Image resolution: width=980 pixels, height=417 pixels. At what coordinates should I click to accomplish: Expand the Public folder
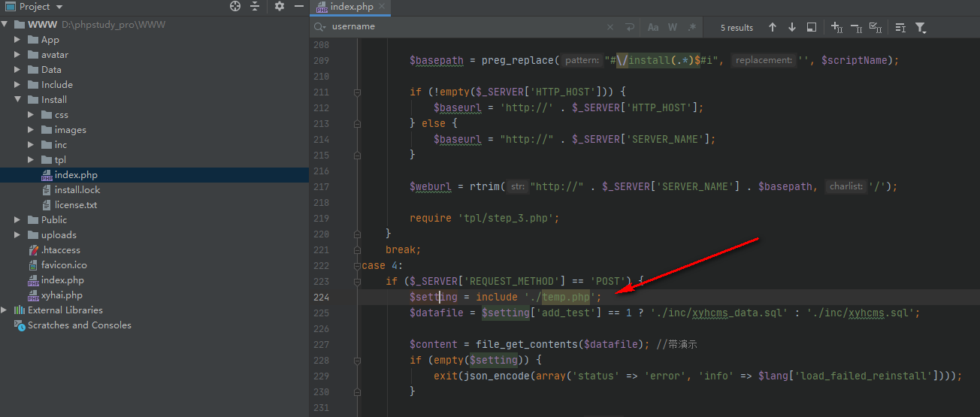click(17, 220)
